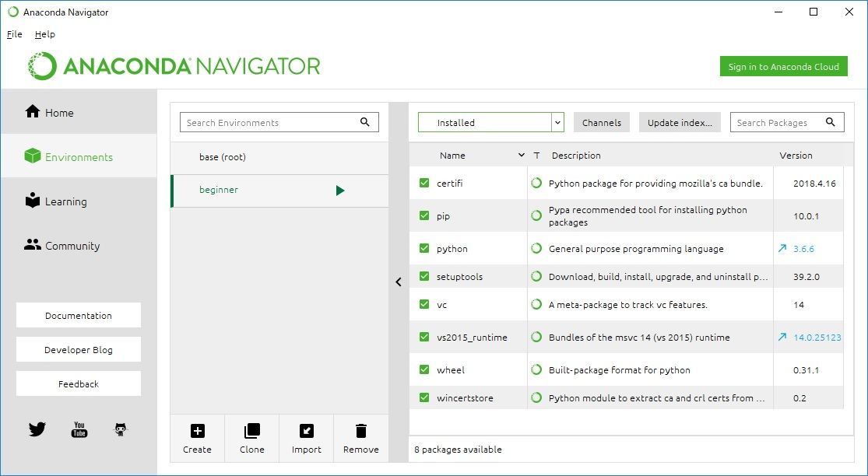Click the Version column header
This screenshot has height=476, width=868.
pos(796,156)
